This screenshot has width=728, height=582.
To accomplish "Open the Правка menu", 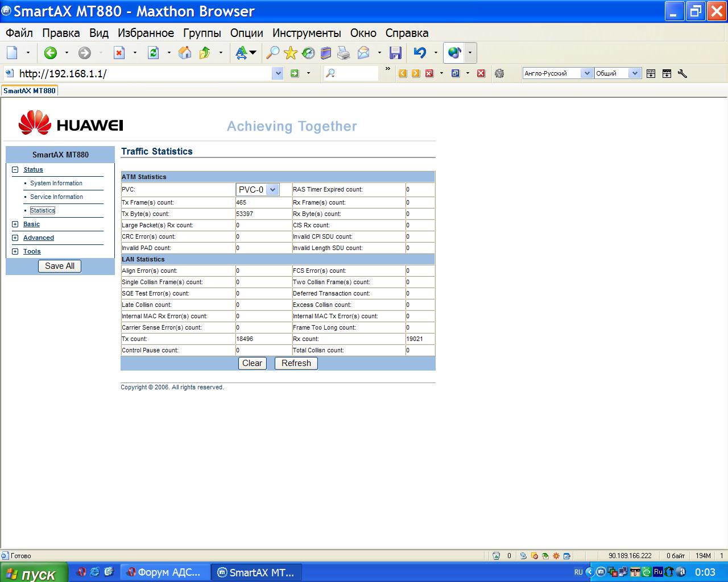I will (x=61, y=33).
